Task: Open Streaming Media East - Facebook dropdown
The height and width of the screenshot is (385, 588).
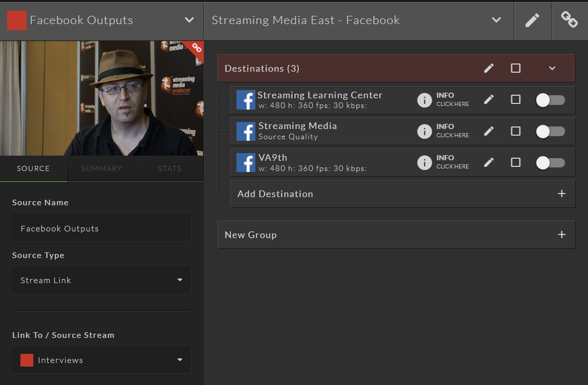Action: 496,20
